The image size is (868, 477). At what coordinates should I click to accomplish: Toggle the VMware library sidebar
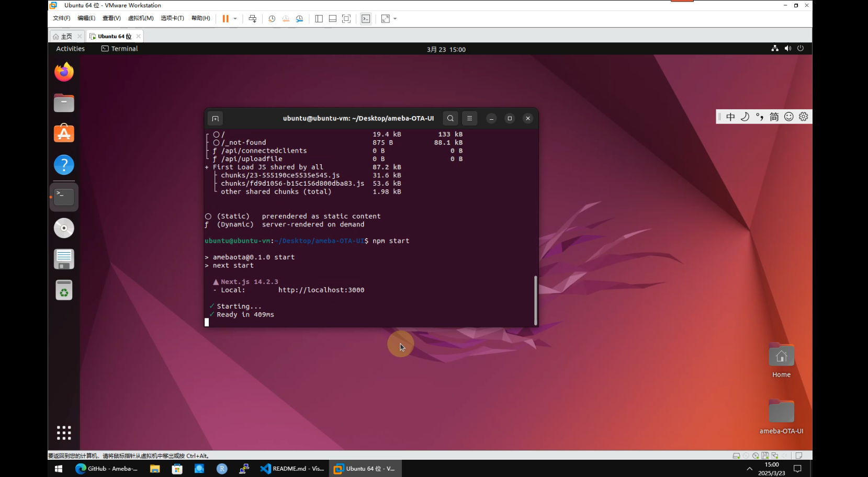(x=319, y=18)
